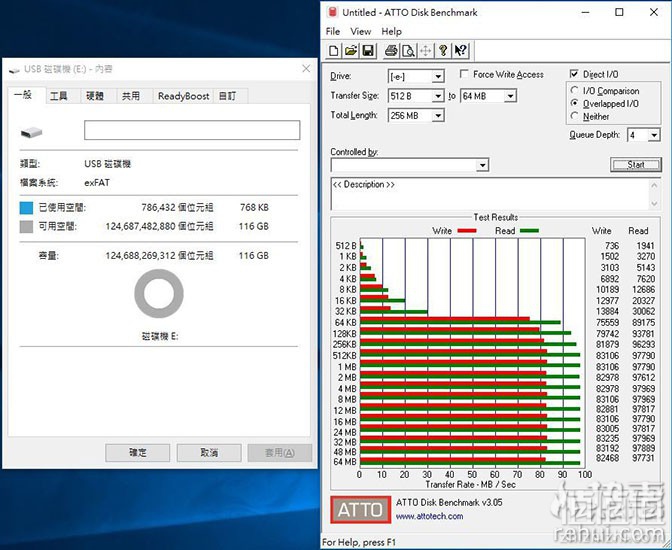
Task: Click the red Write legend swatch
Action: [x=467, y=231]
